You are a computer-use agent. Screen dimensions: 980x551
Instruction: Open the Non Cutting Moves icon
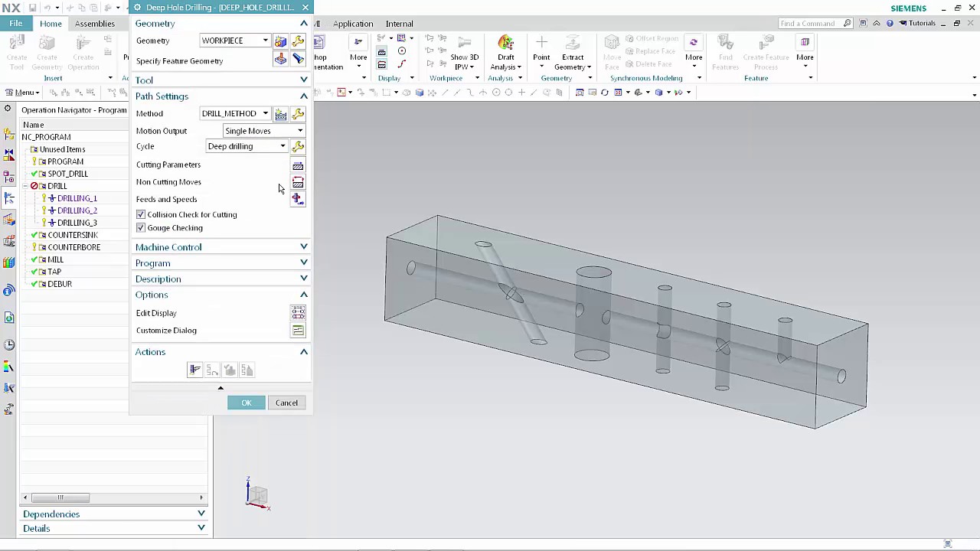pos(298,182)
